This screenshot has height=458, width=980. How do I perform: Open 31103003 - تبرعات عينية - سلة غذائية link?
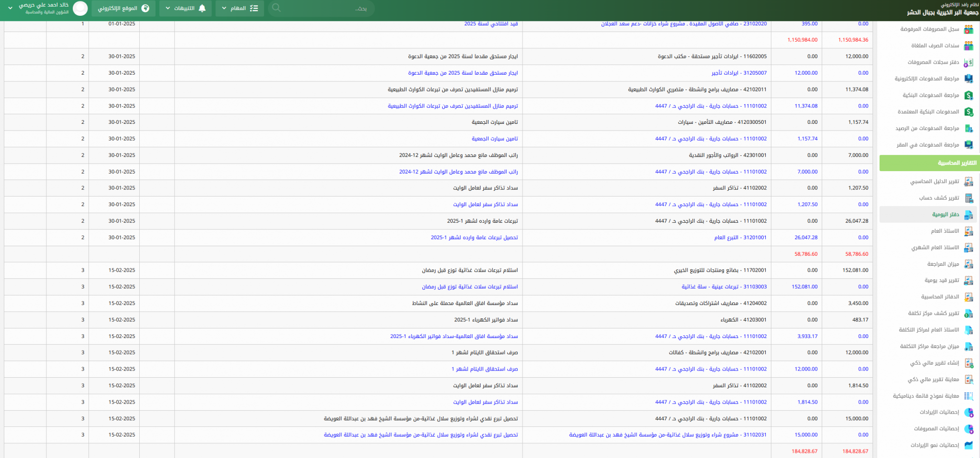[x=724, y=287]
